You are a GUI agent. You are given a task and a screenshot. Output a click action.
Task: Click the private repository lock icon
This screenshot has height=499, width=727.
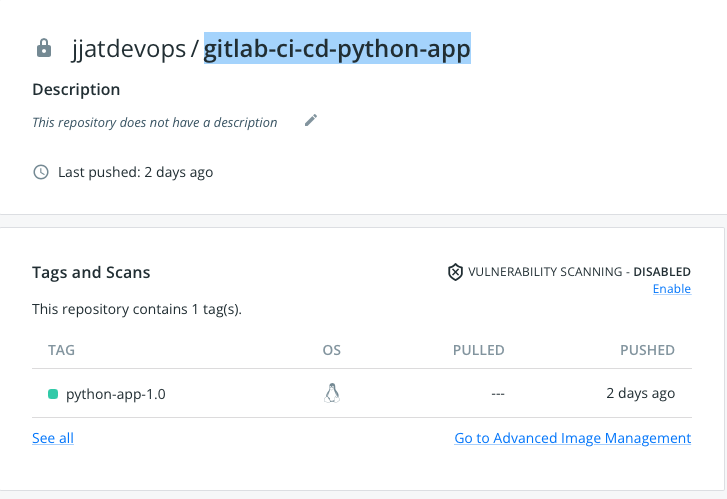tap(43, 49)
